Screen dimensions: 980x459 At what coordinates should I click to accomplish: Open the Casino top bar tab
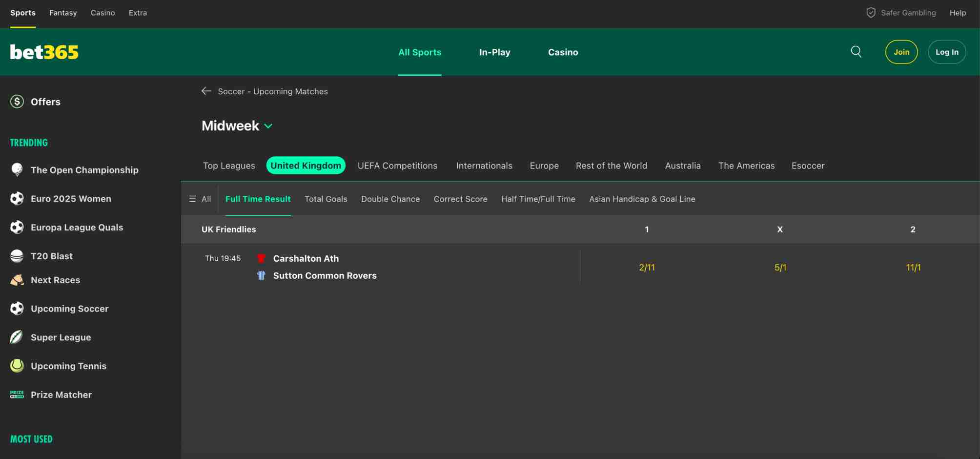pos(103,13)
